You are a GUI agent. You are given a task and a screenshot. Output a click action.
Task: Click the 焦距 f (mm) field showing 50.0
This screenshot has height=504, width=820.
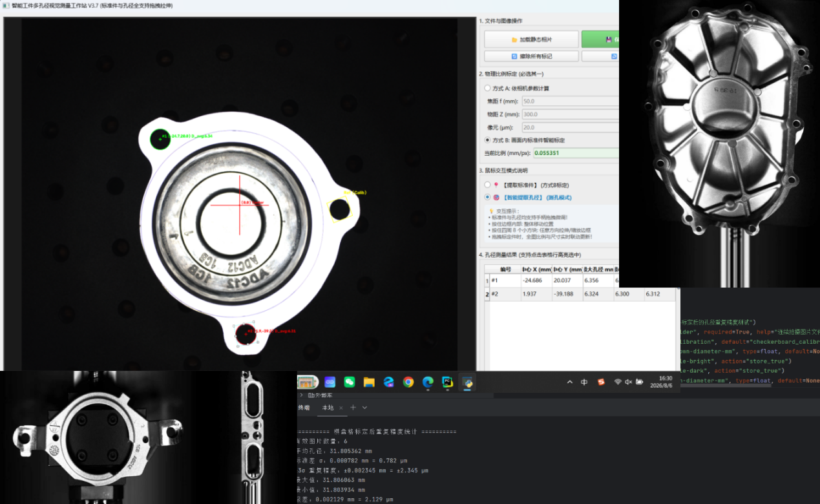[x=570, y=101]
